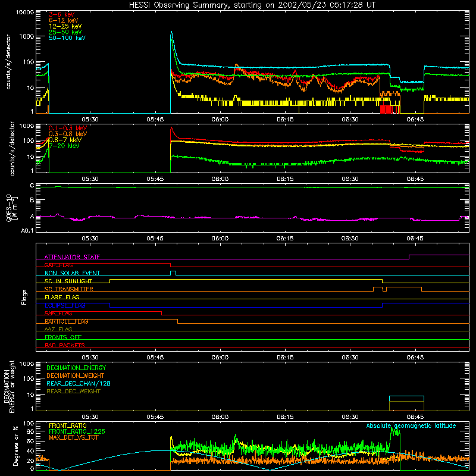Click the Degrees or % axis label
Viewport: 476px width, 476px height.
click(x=15, y=446)
